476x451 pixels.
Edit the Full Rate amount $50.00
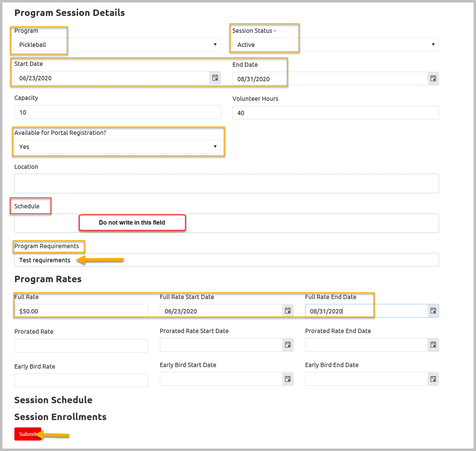81,311
